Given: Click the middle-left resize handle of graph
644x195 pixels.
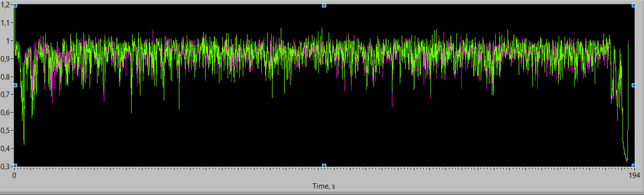Looking at the screenshot, I should (15, 85).
